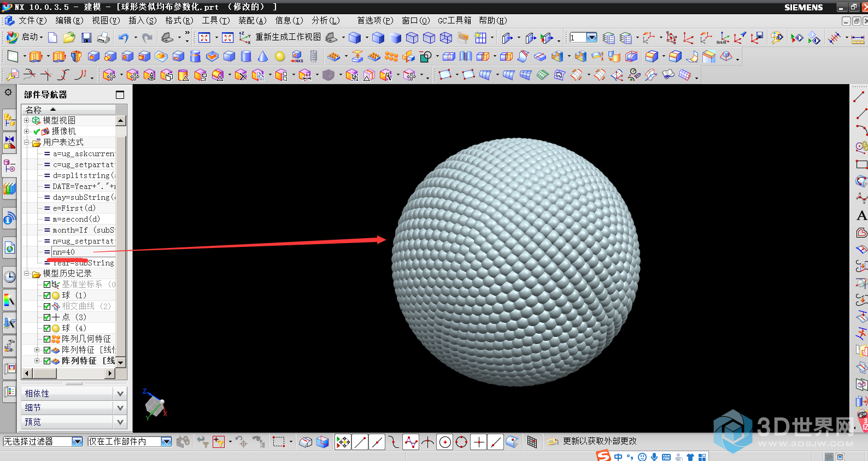Image resolution: width=868 pixels, height=461 pixels.
Task: Expand the 模型视图 tree node
Action: 26,120
